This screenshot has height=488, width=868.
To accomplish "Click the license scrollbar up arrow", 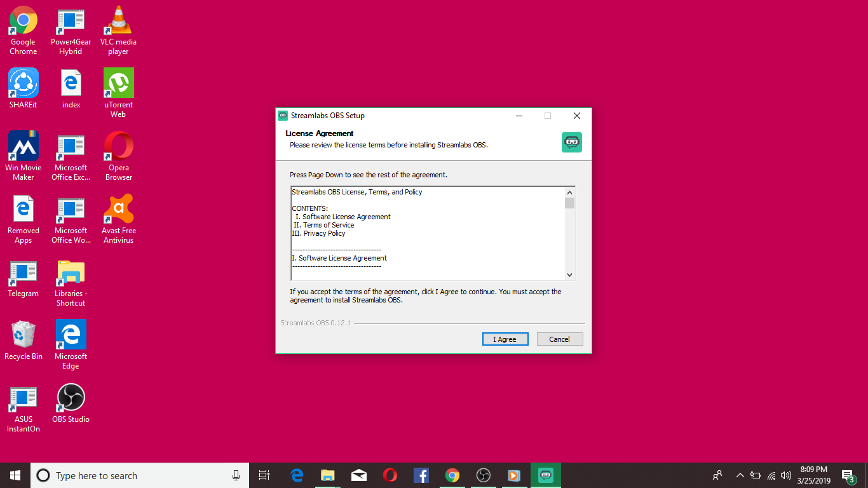I will point(570,192).
